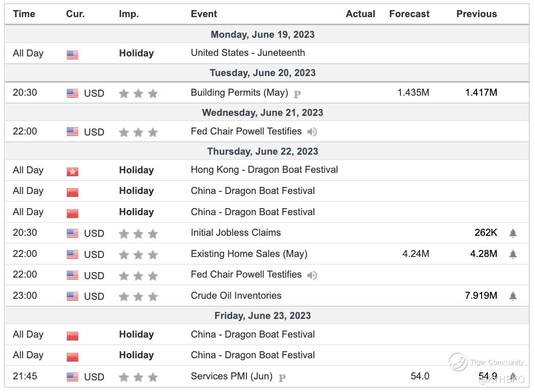Open the Existing Home Sales (May) event
The image size is (535, 392).
tap(249, 253)
